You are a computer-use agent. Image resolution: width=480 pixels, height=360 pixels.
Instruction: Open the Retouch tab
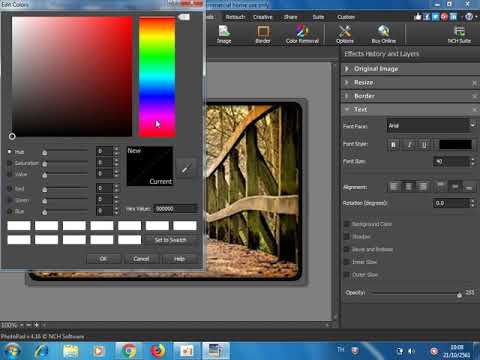[235, 17]
